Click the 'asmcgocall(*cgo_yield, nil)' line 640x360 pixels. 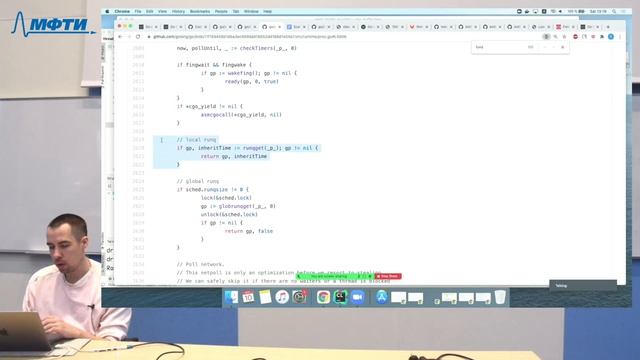(241, 115)
